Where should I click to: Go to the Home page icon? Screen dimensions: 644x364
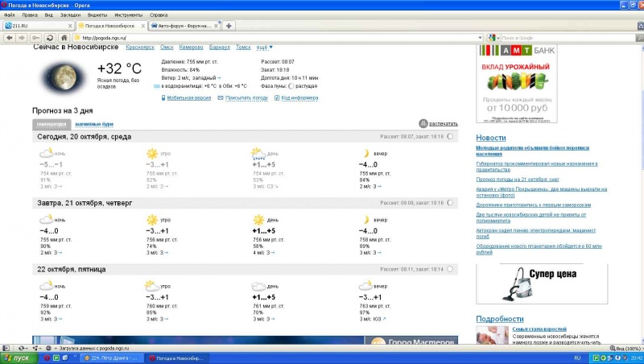tap(64, 38)
